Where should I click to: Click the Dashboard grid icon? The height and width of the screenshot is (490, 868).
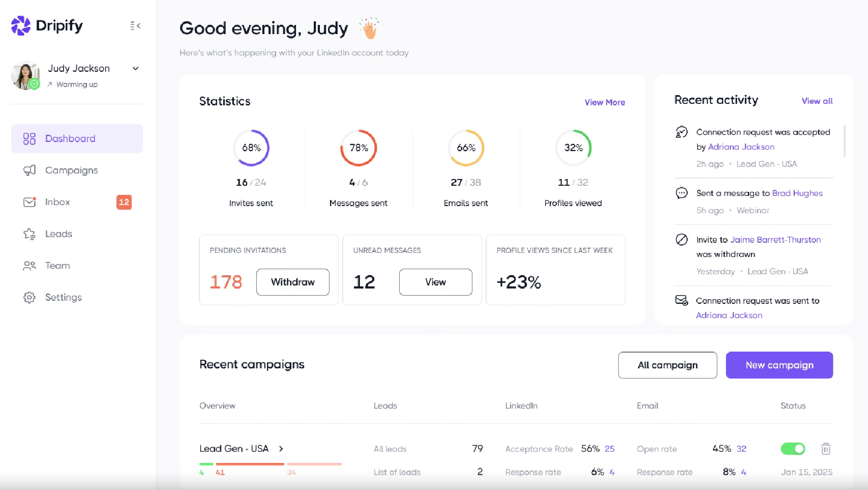29,139
